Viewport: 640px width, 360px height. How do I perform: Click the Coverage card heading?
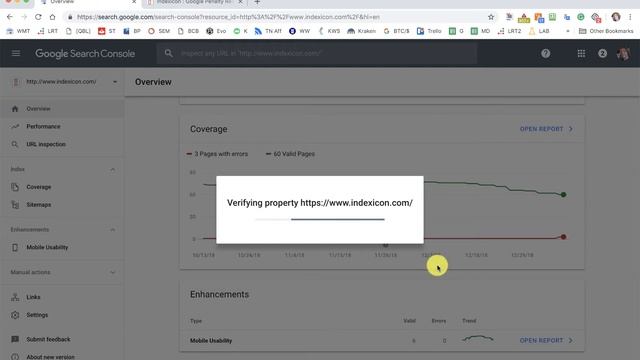click(209, 129)
